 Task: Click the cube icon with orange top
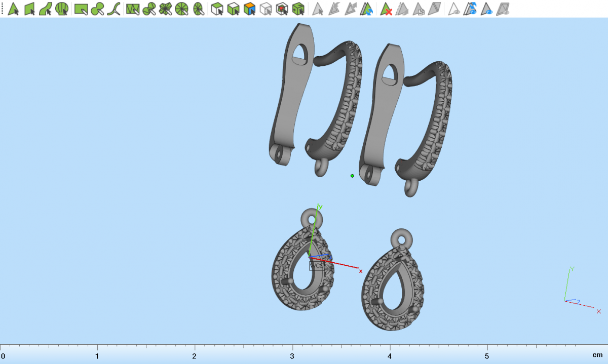tap(249, 9)
